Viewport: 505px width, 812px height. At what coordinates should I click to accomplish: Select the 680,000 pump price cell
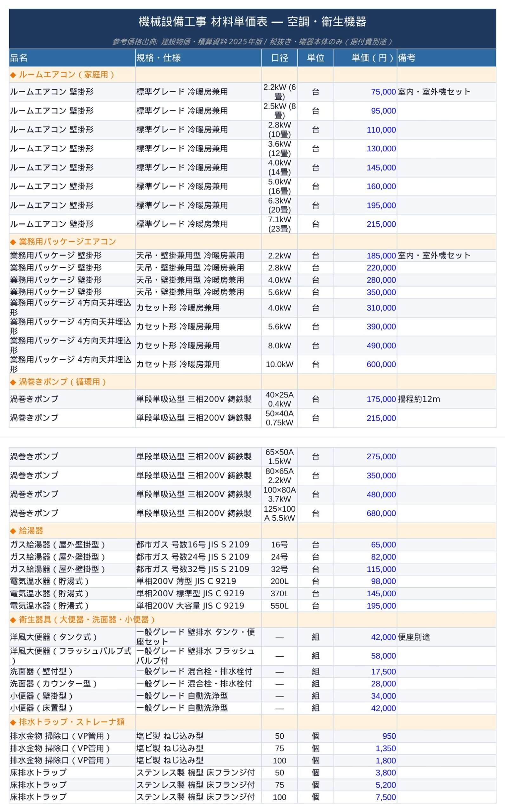381,513
